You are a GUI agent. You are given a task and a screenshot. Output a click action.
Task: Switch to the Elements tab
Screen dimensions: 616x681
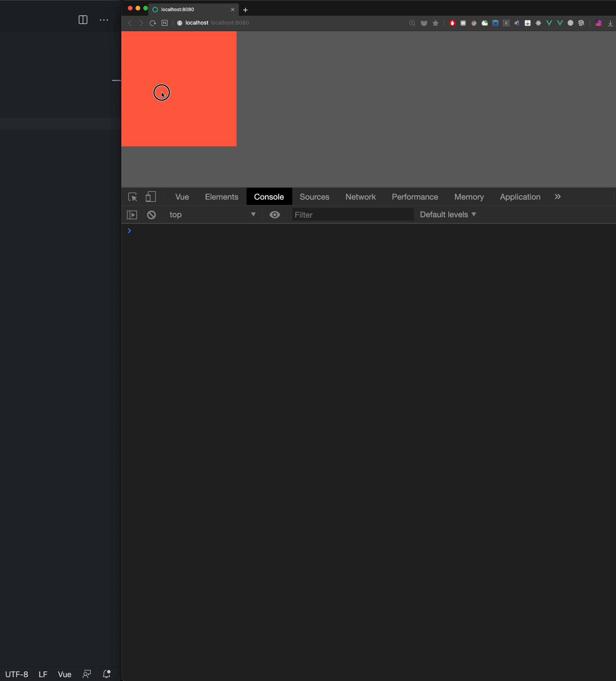click(x=222, y=197)
